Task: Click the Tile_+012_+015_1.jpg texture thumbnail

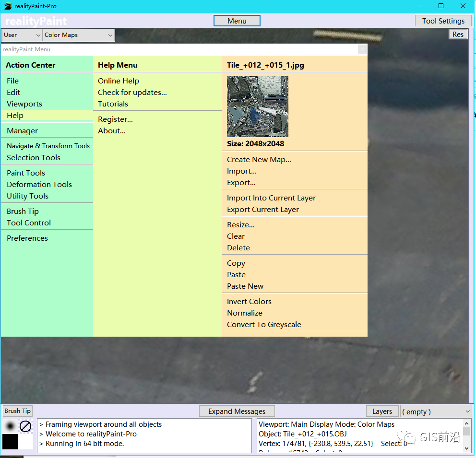Action: click(x=257, y=106)
